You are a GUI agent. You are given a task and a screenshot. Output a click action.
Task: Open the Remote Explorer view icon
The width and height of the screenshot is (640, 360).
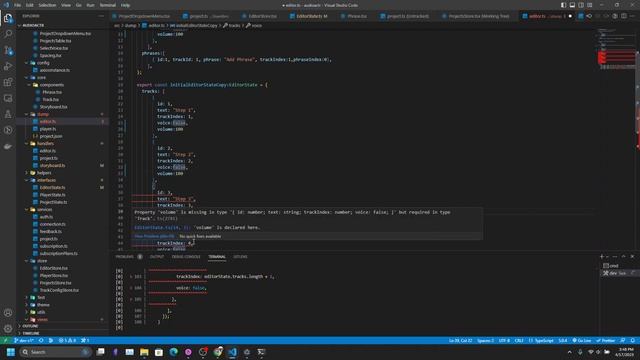(8, 98)
